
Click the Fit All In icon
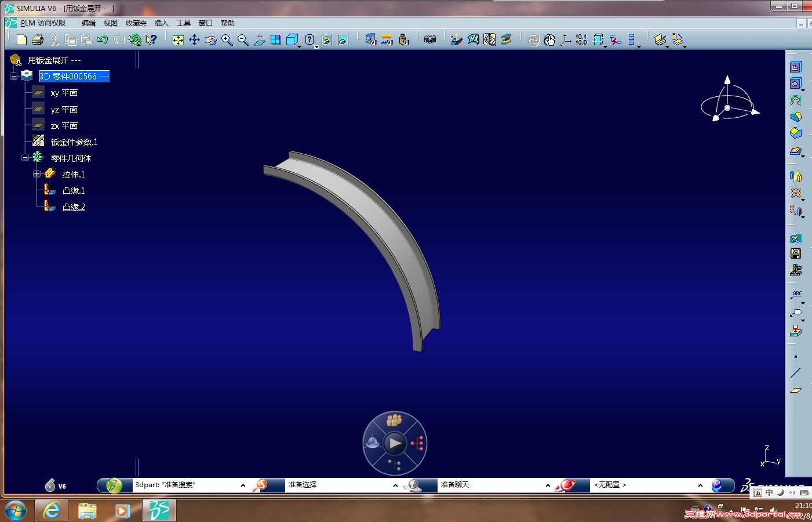click(x=178, y=39)
